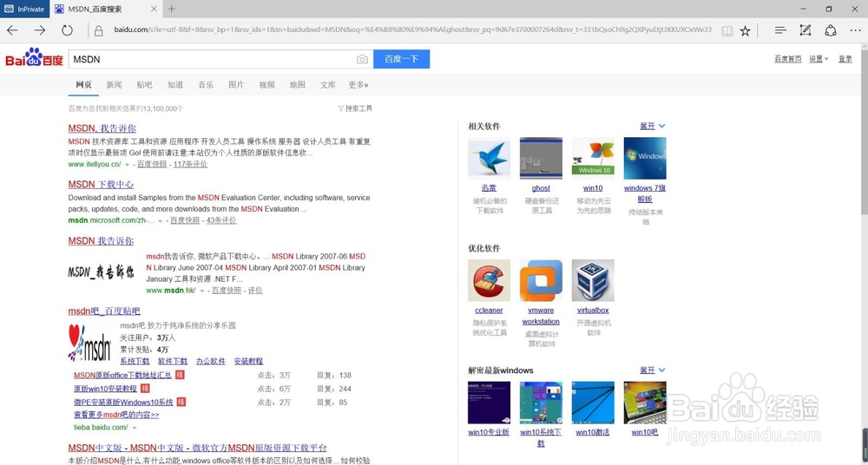
Task: Switch to the 新闻 search tab
Action: 114,85
